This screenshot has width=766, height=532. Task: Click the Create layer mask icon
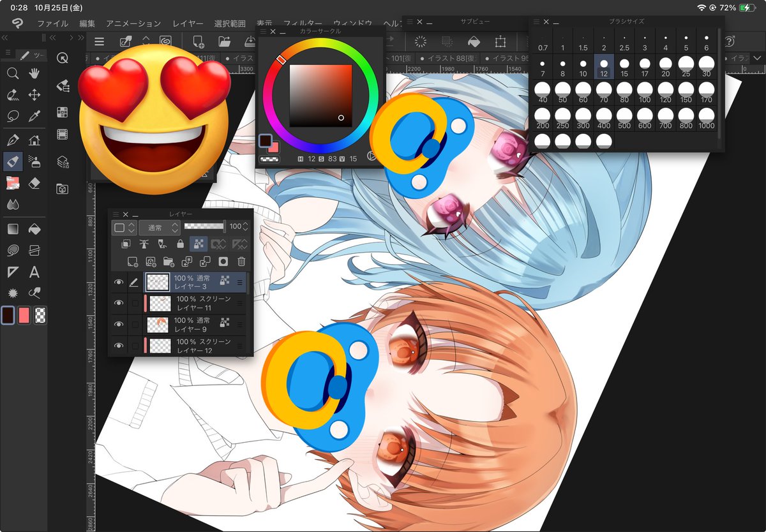coord(223,261)
